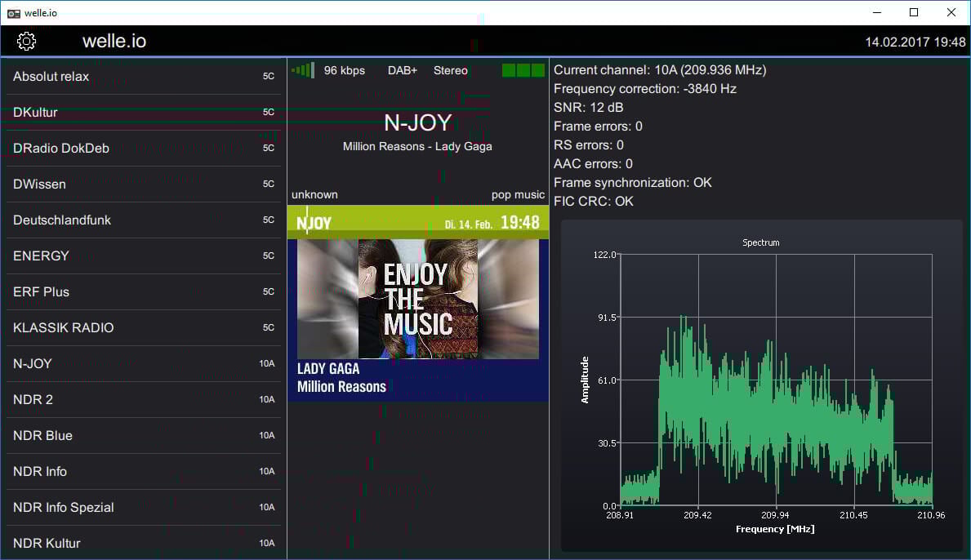Click the date and time display
The width and height of the screenshot is (971, 560).
(x=915, y=42)
